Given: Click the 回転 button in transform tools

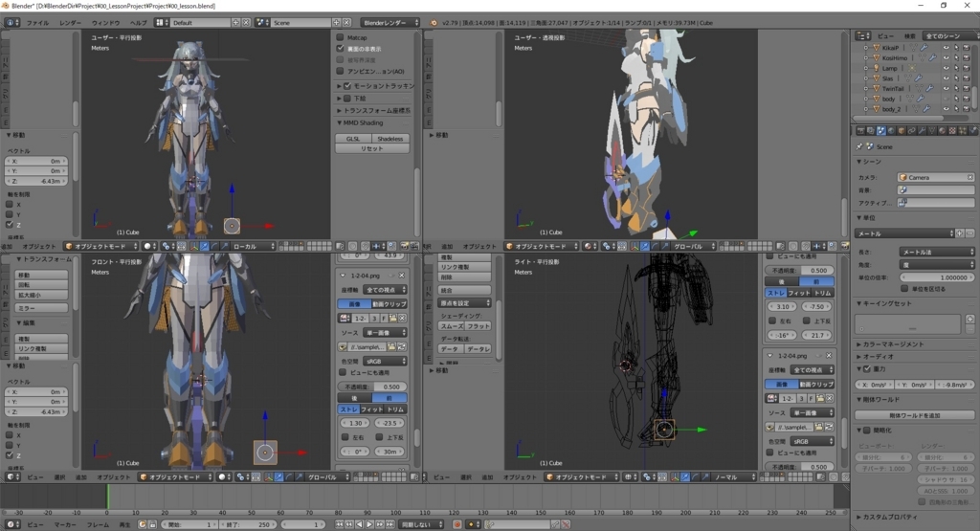Looking at the screenshot, I should point(41,285).
